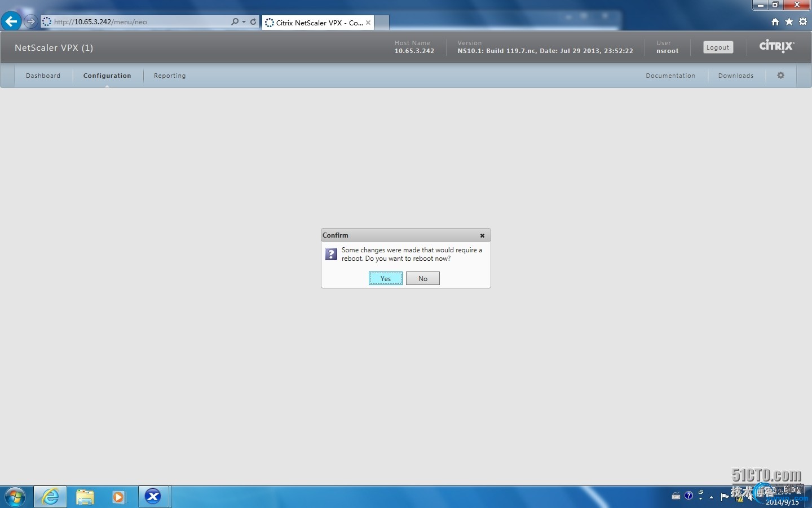This screenshot has height=508, width=812.
Task: Click the reboot confirmation message text
Action: coord(412,254)
